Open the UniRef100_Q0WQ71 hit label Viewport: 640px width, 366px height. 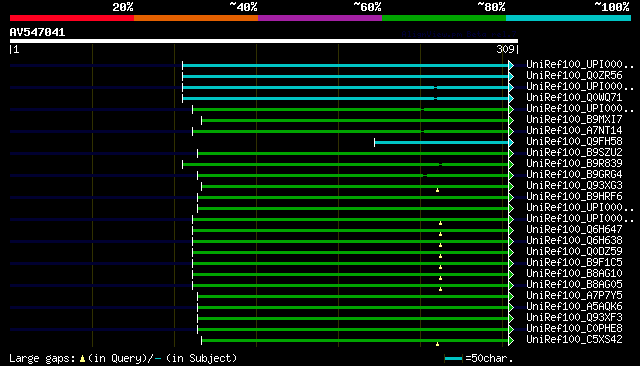tap(574, 98)
